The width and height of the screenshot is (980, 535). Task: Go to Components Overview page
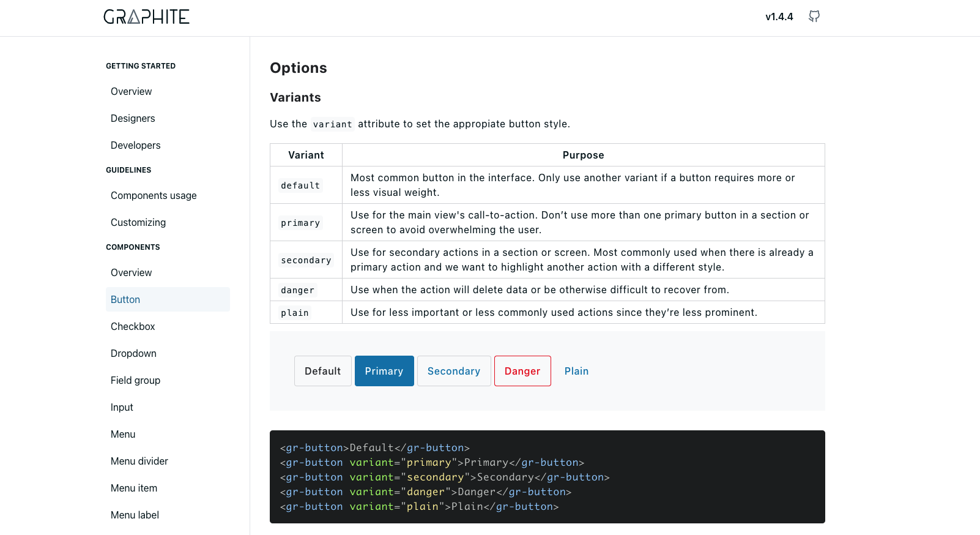(x=168, y=272)
